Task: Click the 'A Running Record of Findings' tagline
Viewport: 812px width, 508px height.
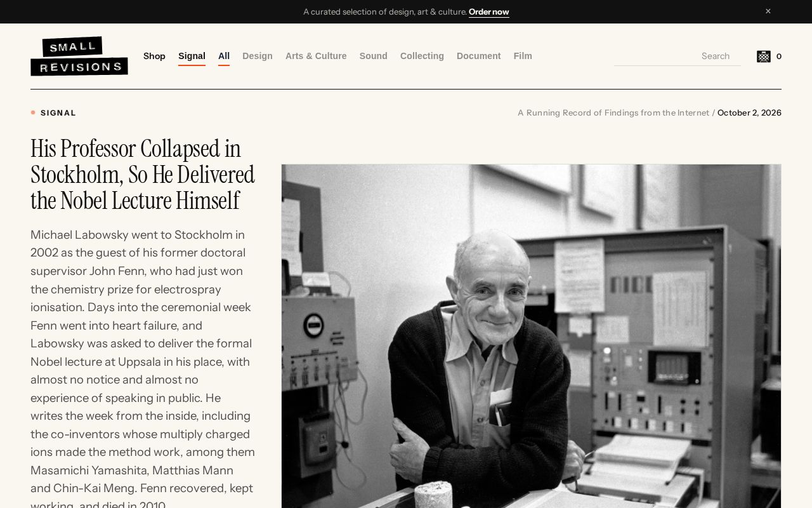Action: click(x=613, y=113)
